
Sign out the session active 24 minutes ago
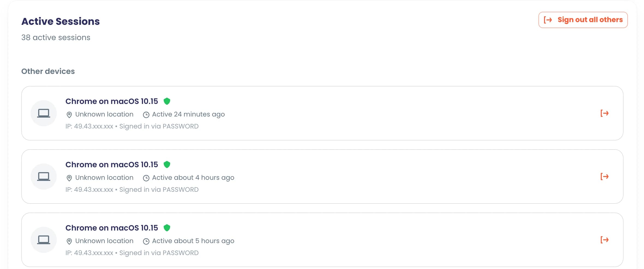click(x=604, y=113)
